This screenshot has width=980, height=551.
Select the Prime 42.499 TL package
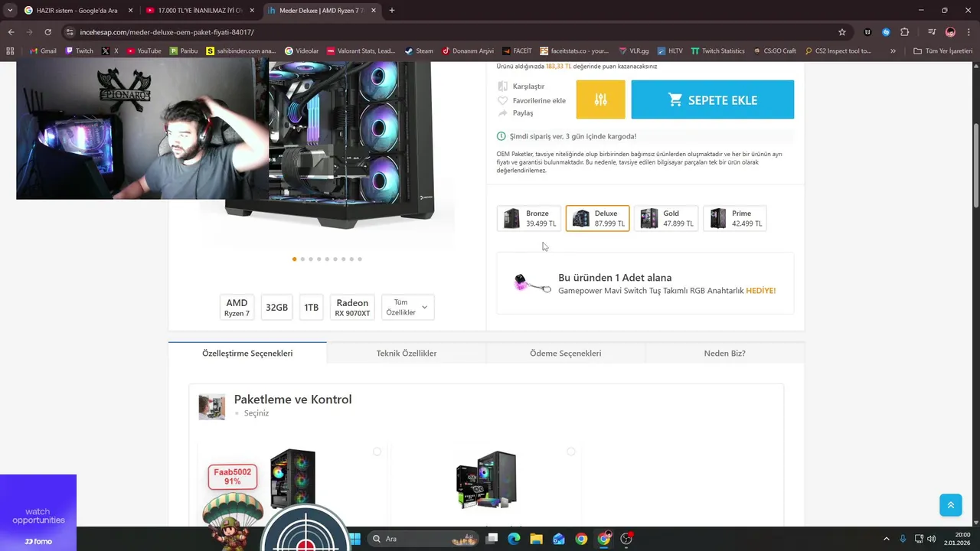[x=735, y=219]
